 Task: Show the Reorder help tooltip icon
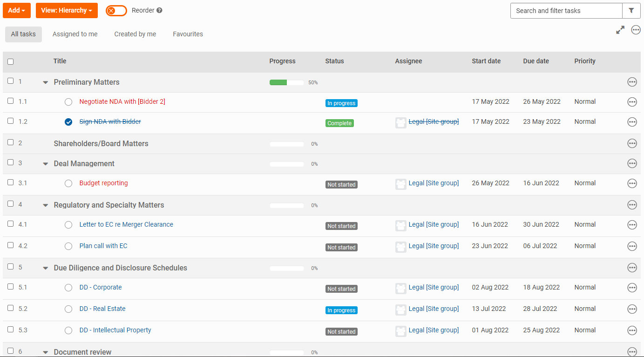click(x=159, y=10)
